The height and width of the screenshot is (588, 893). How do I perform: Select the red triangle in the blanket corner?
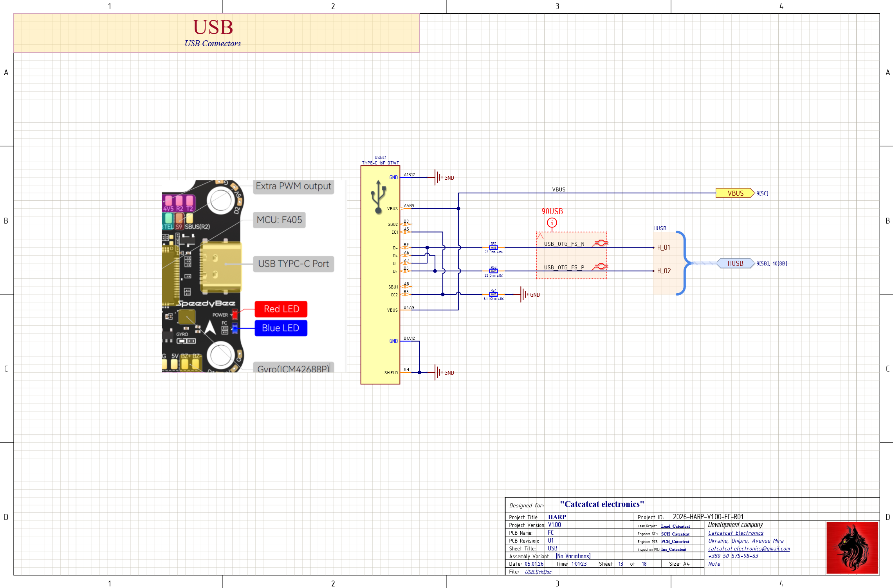point(540,236)
